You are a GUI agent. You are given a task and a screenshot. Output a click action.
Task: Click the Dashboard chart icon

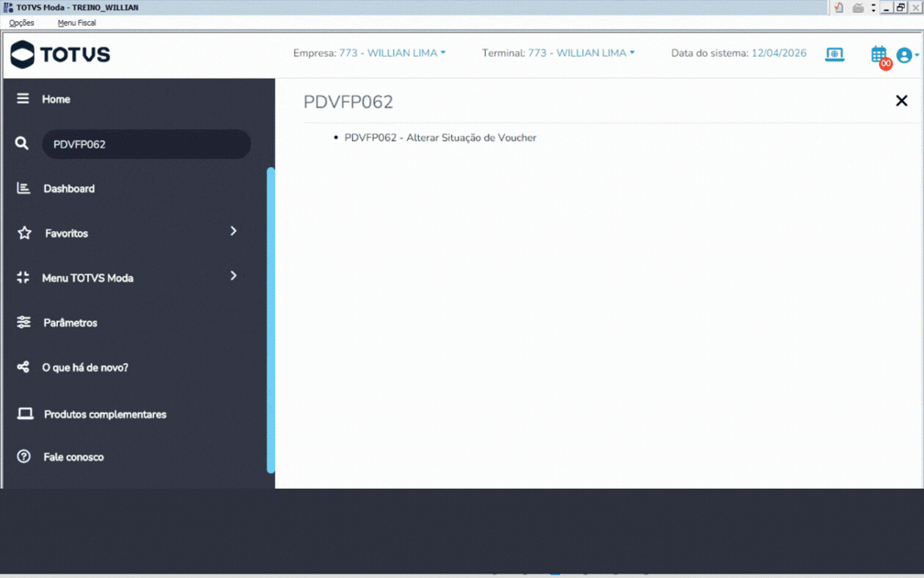pyautogui.click(x=24, y=188)
